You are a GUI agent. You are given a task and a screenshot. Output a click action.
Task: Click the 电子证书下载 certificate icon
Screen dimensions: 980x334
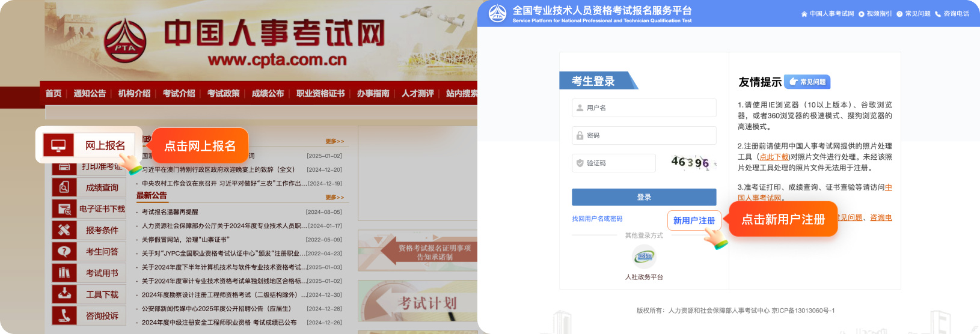(64, 209)
